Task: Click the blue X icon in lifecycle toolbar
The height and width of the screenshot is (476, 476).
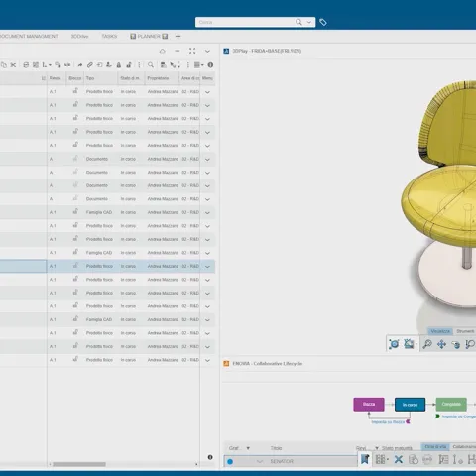Action: tap(399, 459)
